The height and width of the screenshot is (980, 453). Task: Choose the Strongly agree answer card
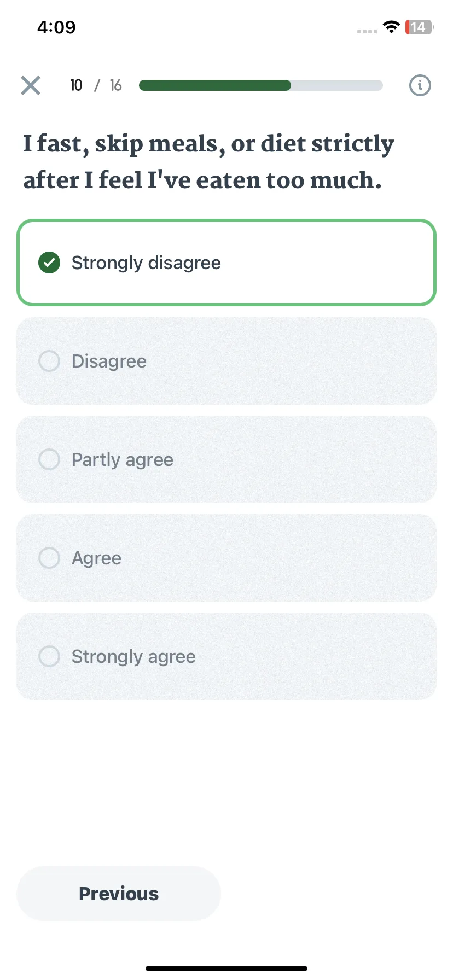click(226, 656)
